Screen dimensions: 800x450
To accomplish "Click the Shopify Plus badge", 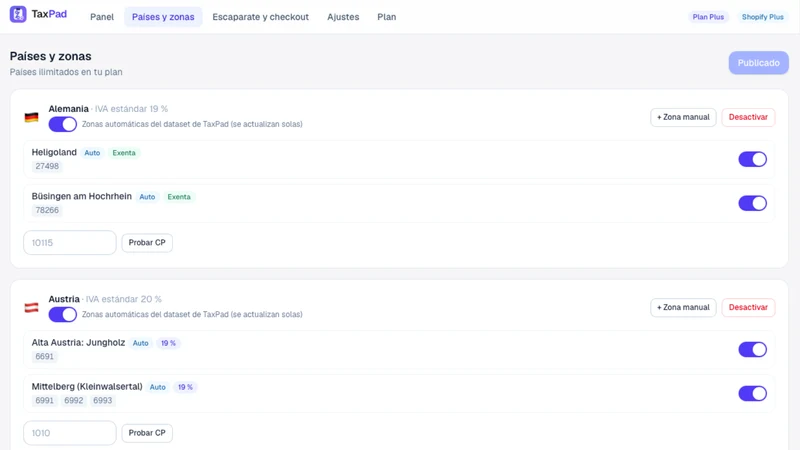I will click(763, 17).
